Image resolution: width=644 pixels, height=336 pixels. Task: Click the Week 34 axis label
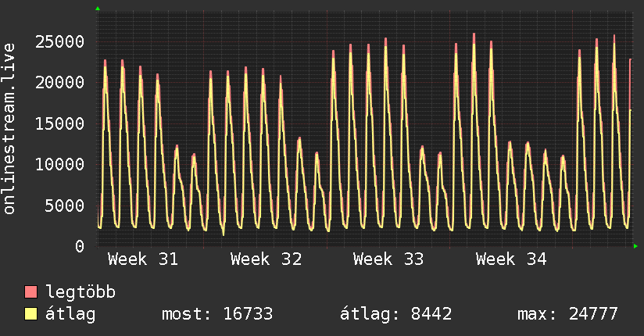tap(511, 259)
